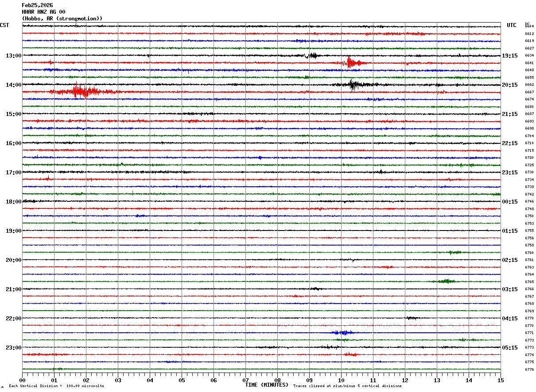536x392 pixels.
Task: Select the 20:00 CST row label
Action: (x=14, y=260)
